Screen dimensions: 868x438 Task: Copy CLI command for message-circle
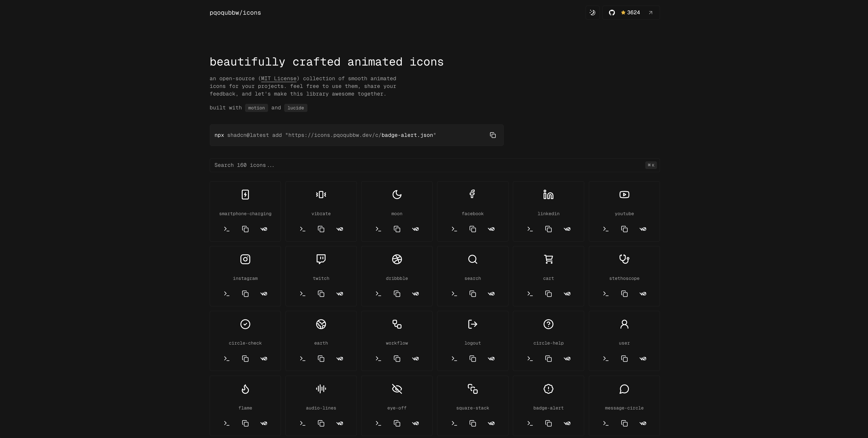606,424
